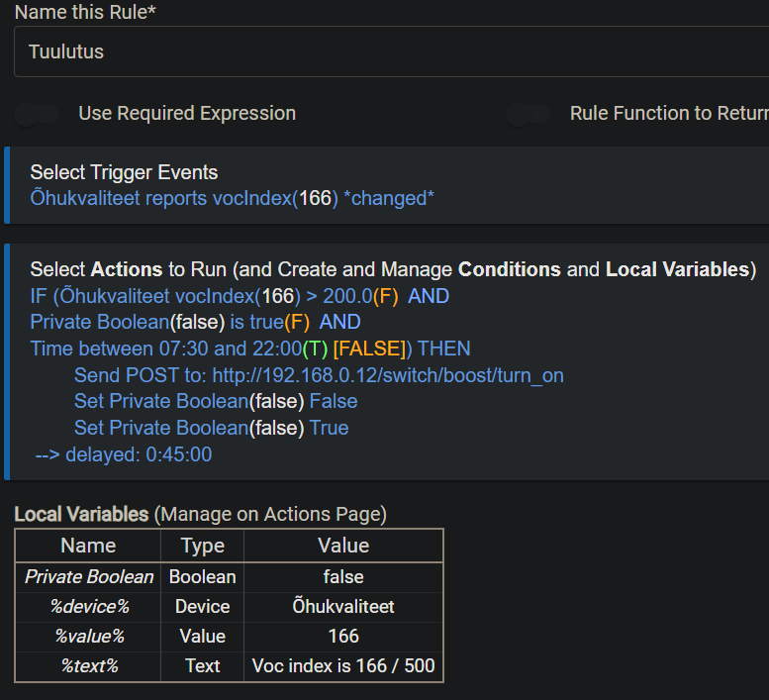769x700 pixels.
Task: Toggle the Rule Function to Return switch
Action: 529,114
